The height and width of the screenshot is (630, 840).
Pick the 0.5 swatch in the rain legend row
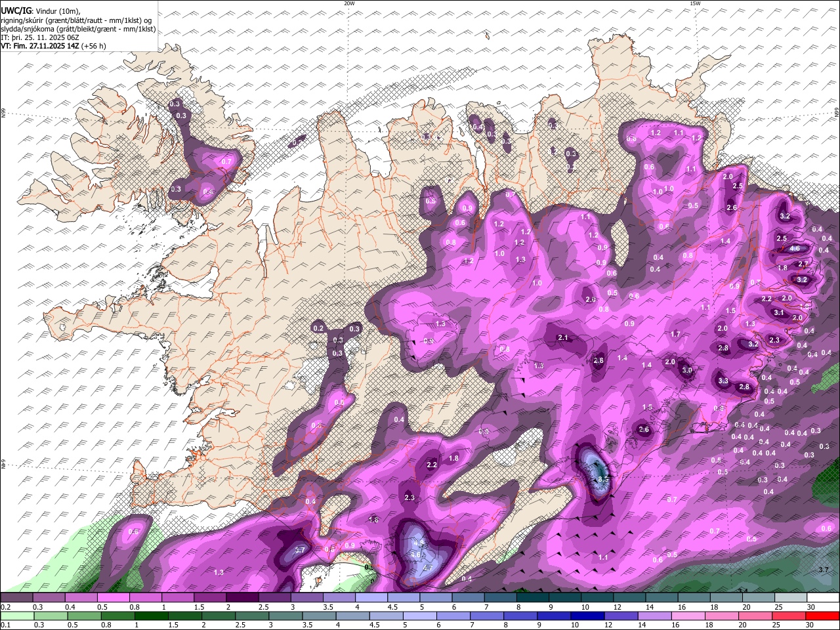pos(84,616)
